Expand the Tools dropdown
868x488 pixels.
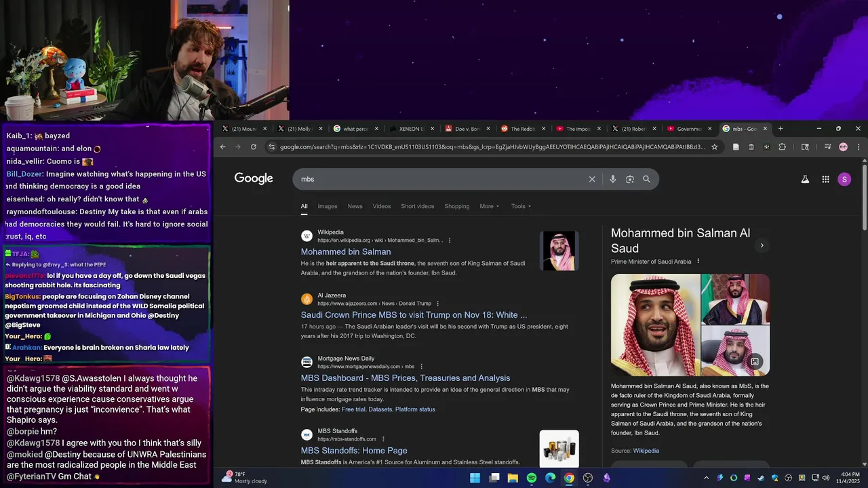(521, 206)
